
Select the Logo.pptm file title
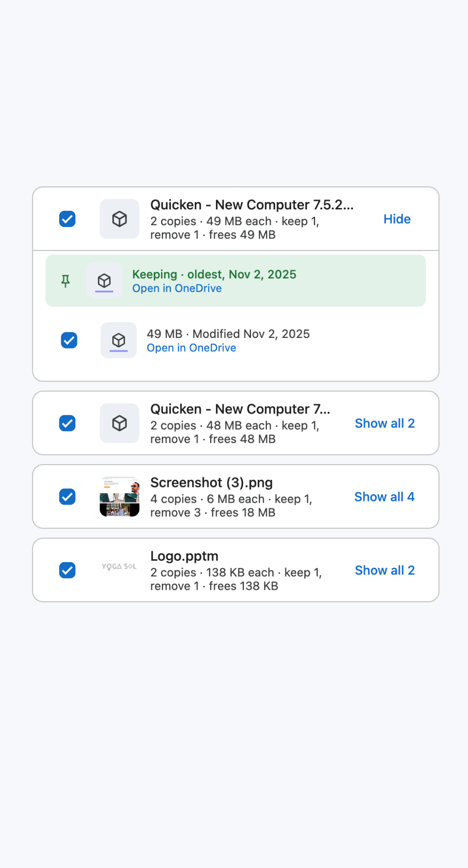click(184, 556)
